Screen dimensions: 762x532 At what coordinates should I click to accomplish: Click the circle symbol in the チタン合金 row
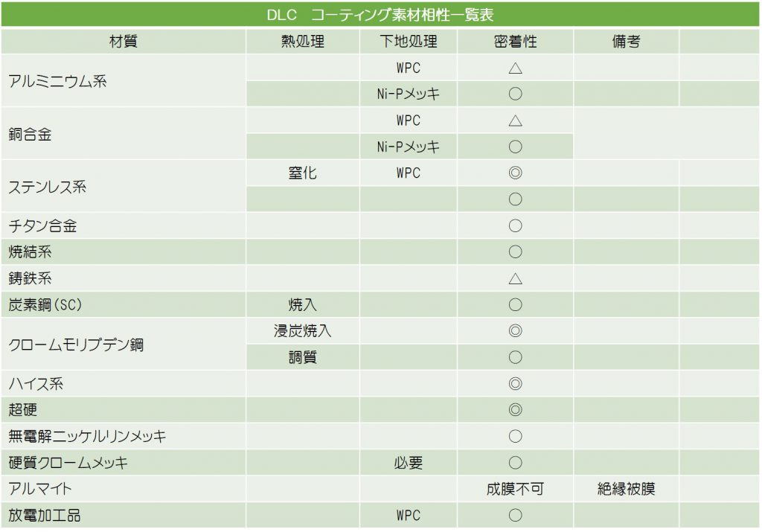coord(515,226)
